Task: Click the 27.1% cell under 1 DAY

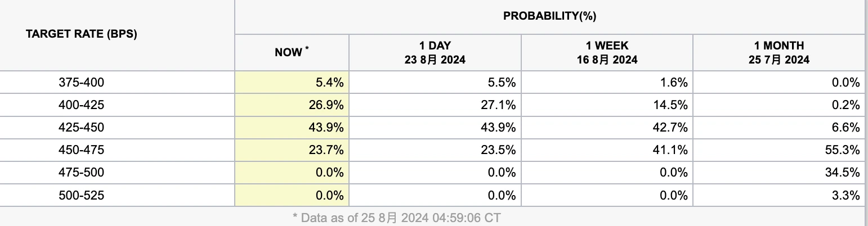Action: tap(499, 105)
